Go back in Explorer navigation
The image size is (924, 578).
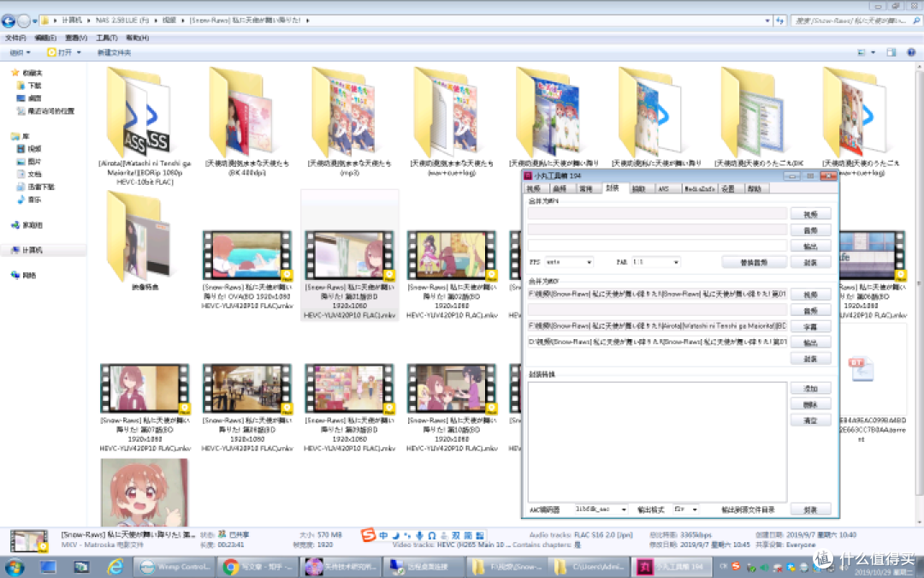(9, 21)
